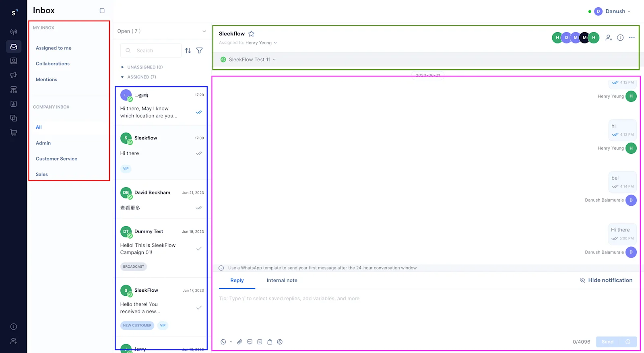
Task: Open the Contacts sidebar icon
Action: pyautogui.click(x=14, y=61)
